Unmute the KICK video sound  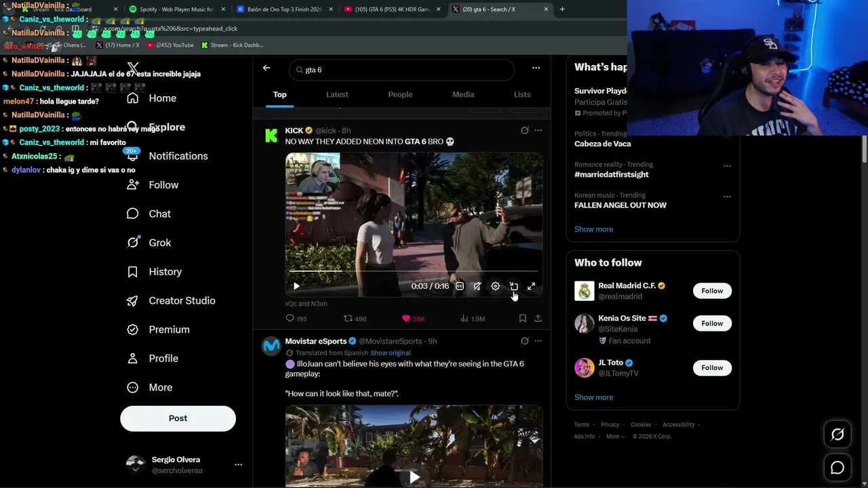[x=477, y=286]
